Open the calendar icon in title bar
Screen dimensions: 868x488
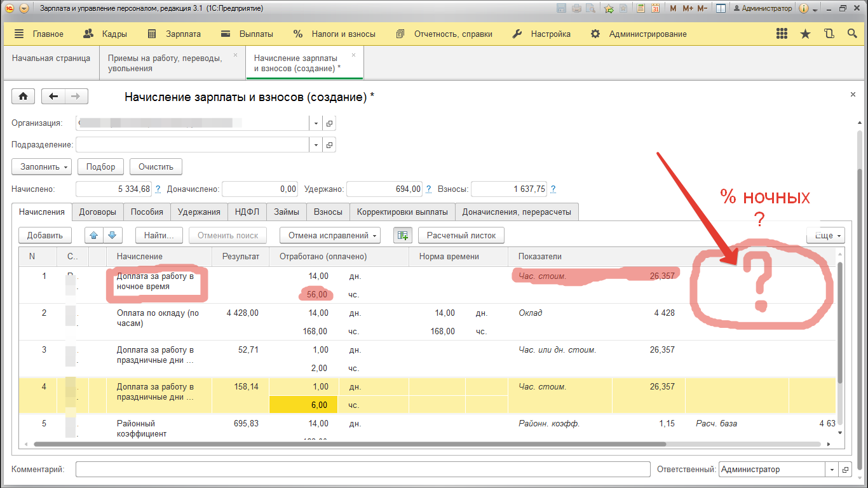(x=654, y=8)
